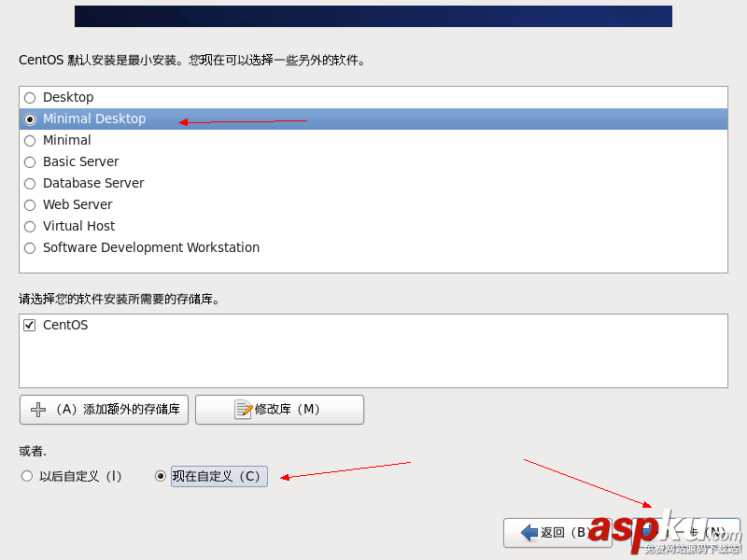Choose Virtual Host as the install option
This screenshot has width=747, height=560.
point(29,226)
